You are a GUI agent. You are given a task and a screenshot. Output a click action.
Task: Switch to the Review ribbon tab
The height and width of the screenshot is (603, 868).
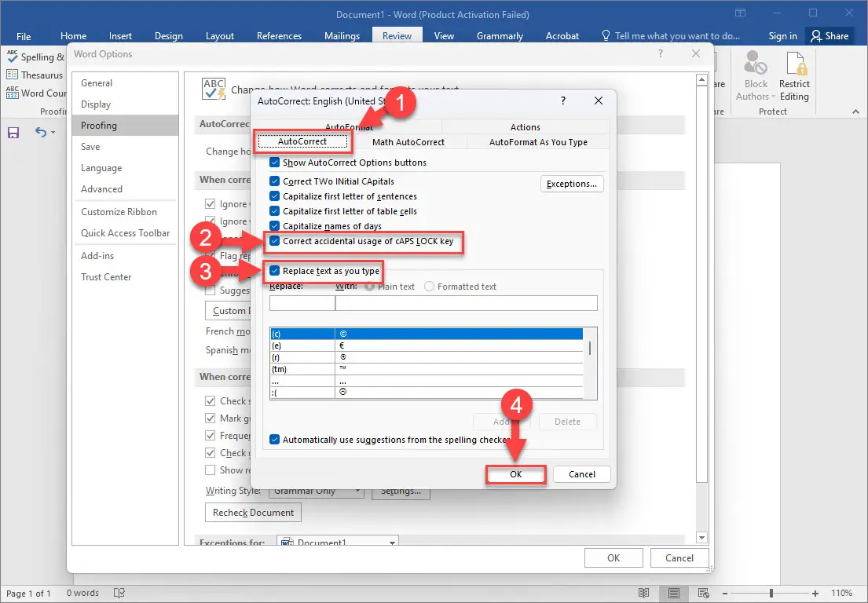point(397,36)
